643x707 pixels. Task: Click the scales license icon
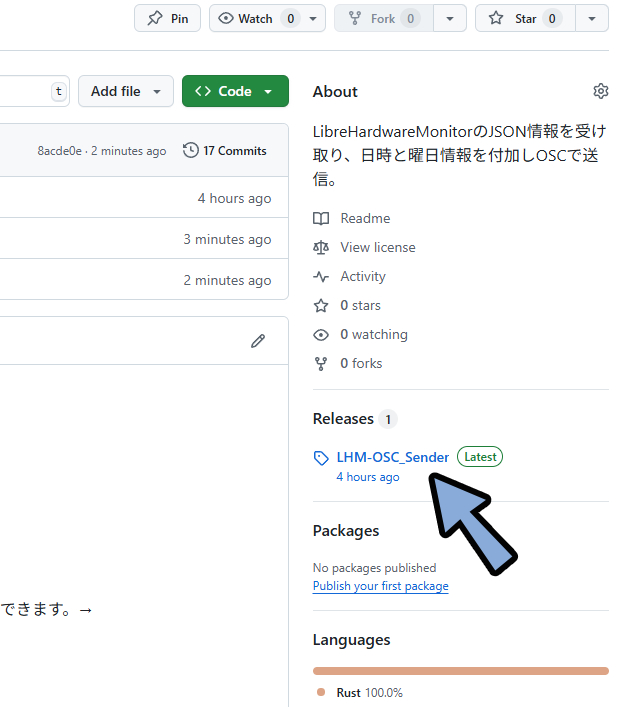pos(321,248)
